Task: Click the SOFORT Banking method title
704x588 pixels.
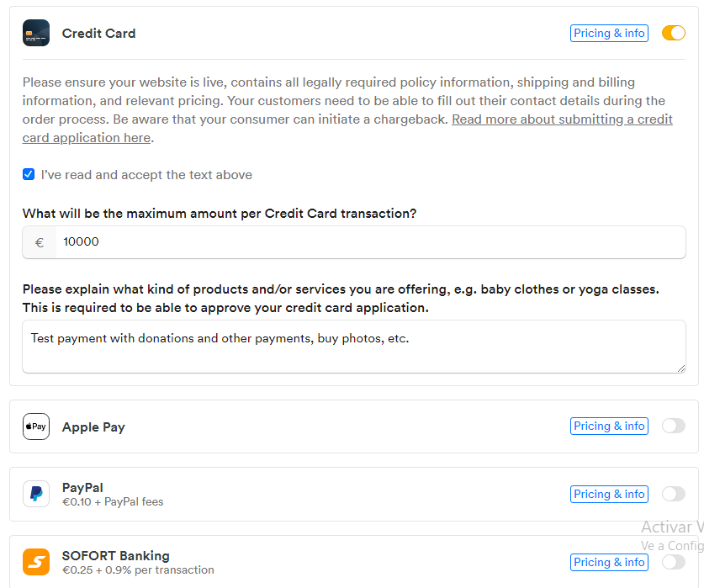Action: (x=115, y=556)
